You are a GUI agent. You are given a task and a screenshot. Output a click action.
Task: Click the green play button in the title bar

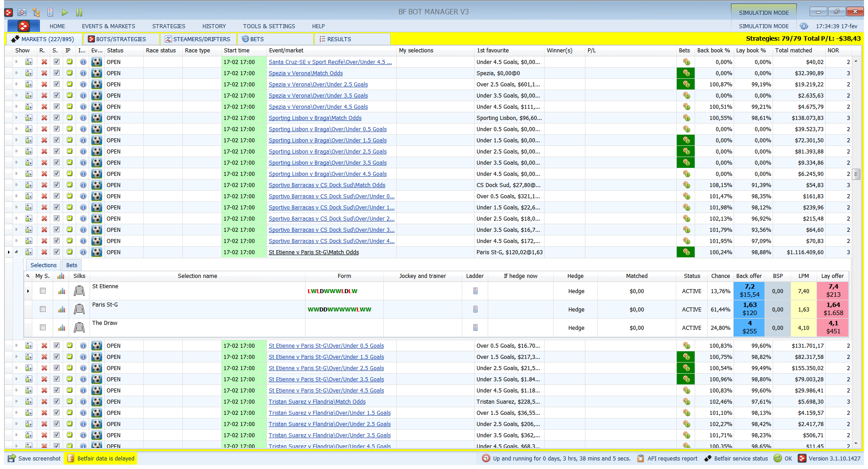pyautogui.click(x=64, y=13)
